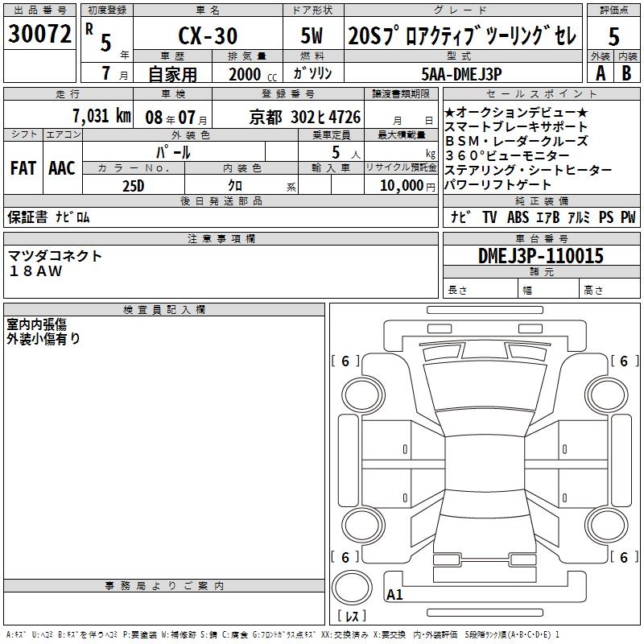Select the interior grade B cell

click(627, 72)
